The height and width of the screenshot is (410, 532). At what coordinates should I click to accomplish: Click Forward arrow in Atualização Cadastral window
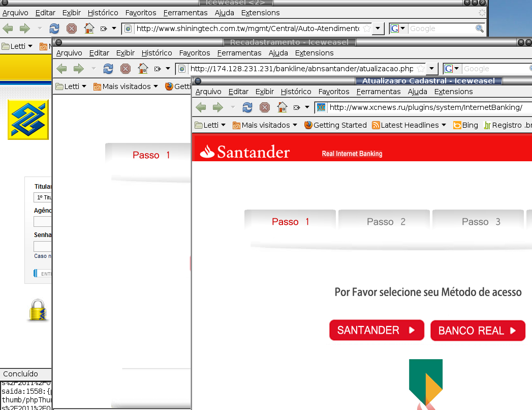coord(217,108)
